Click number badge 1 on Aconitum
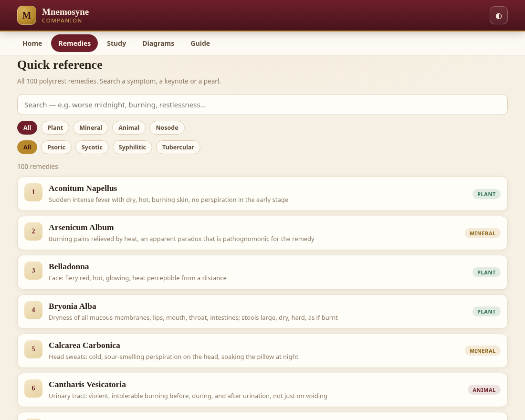This screenshot has width=525, height=420. [33, 192]
